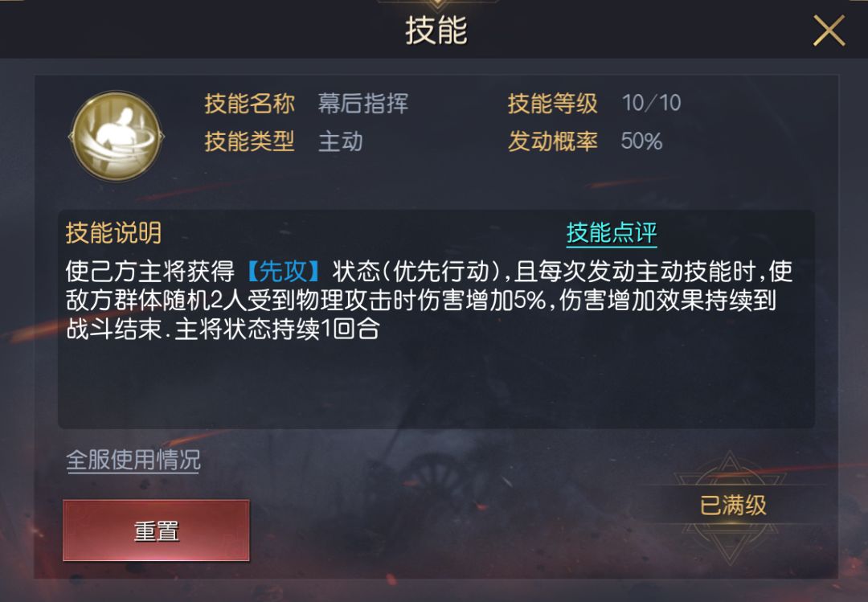Click the gold ornament above the title
The image size is (868, 602).
[x=437, y=5]
